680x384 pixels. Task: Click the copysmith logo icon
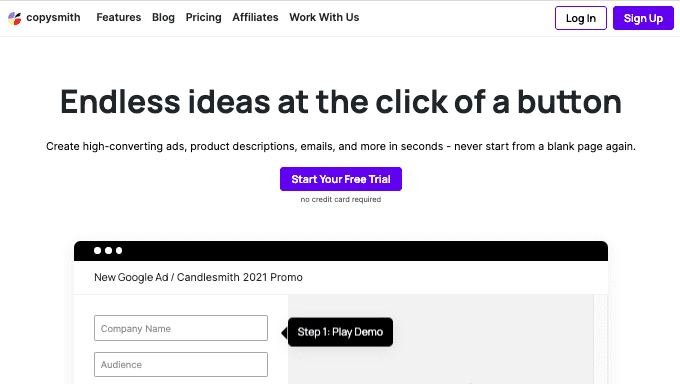[x=14, y=18]
